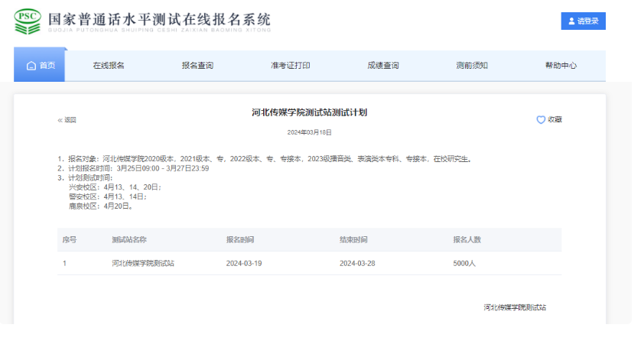644x344 pixels.
Task: Open the 成绩查询 menu item
Action: coord(383,66)
